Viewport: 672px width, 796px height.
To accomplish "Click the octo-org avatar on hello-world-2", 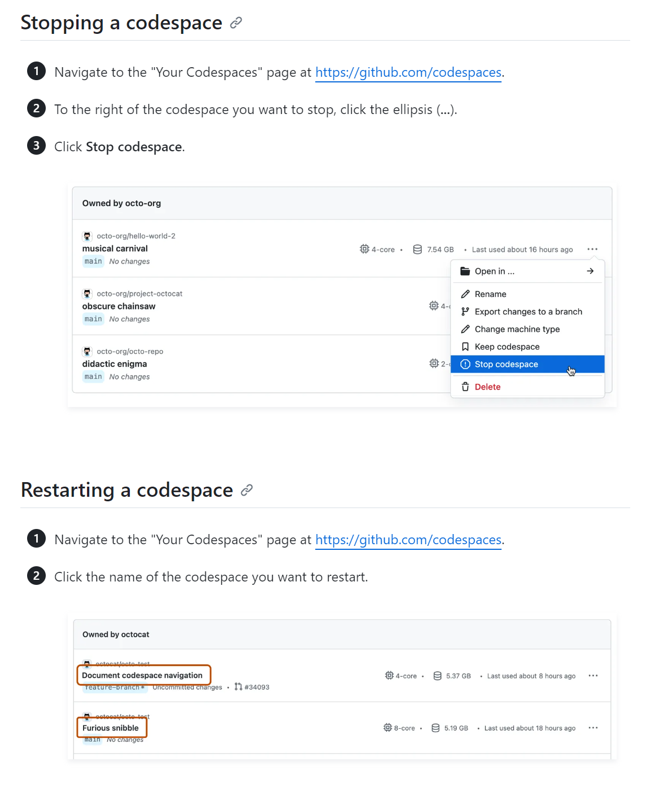I will pyautogui.click(x=88, y=235).
